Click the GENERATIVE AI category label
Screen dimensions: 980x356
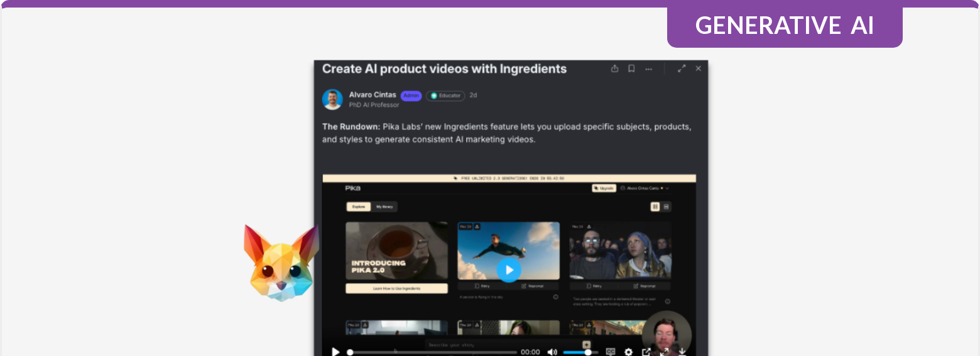click(x=785, y=25)
